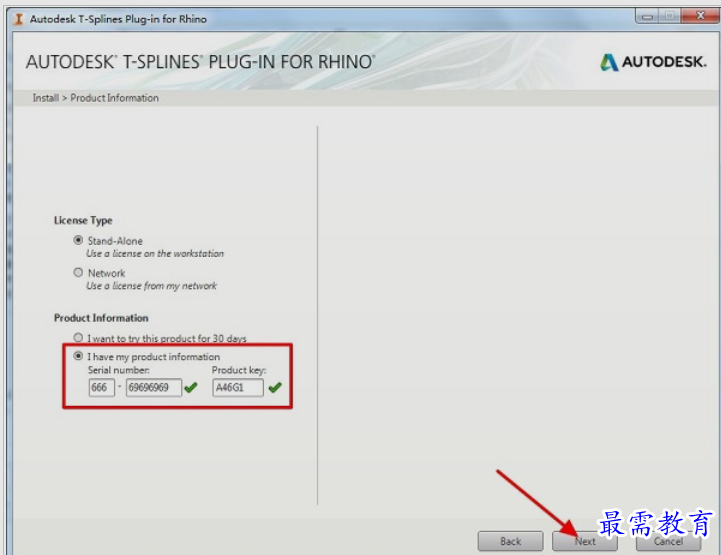Click the 'AUTODESK T-SPLINES PLUG-IN FOR RHINO' banner title
The image size is (721, 555).
point(200,62)
